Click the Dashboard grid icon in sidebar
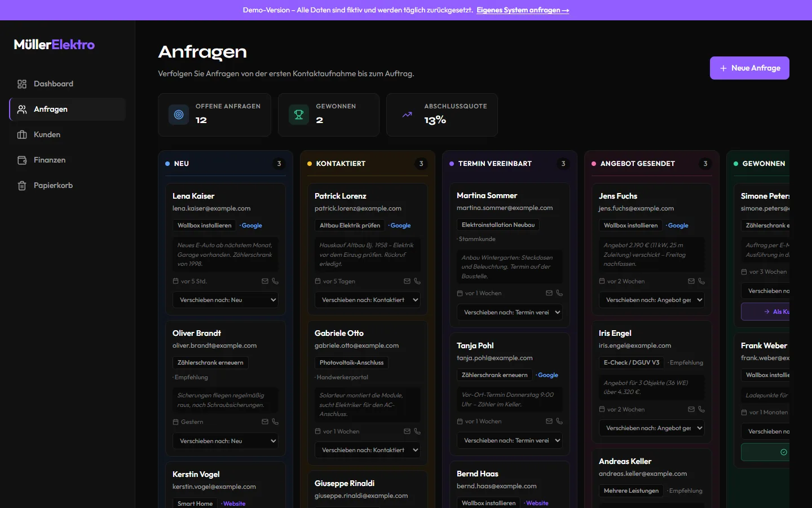Viewport: 812px width, 508px height. [22, 84]
